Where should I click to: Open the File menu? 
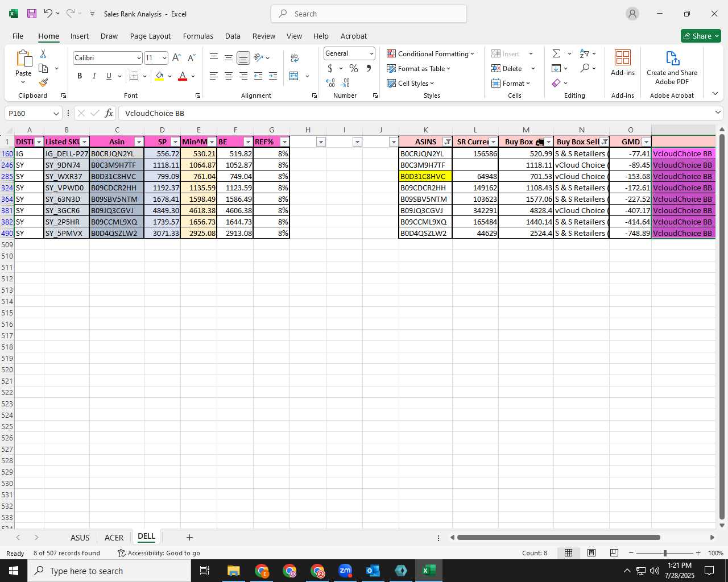coord(18,36)
